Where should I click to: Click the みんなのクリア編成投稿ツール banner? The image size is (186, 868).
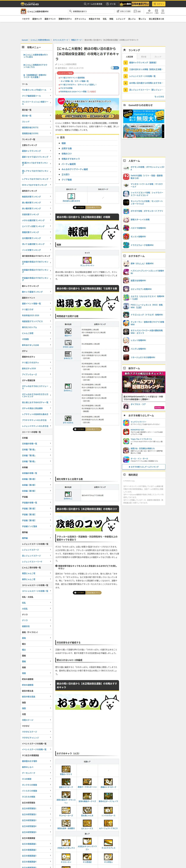pyautogui.click(x=87, y=108)
